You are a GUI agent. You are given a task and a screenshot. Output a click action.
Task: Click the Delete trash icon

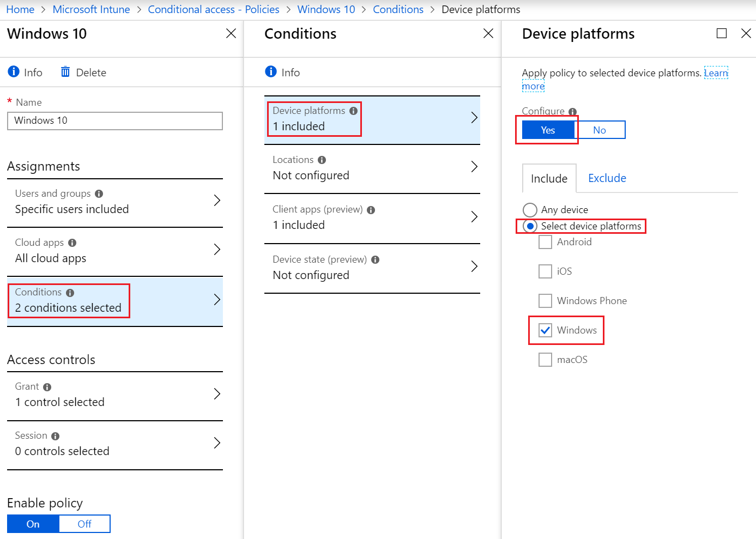pos(65,72)
